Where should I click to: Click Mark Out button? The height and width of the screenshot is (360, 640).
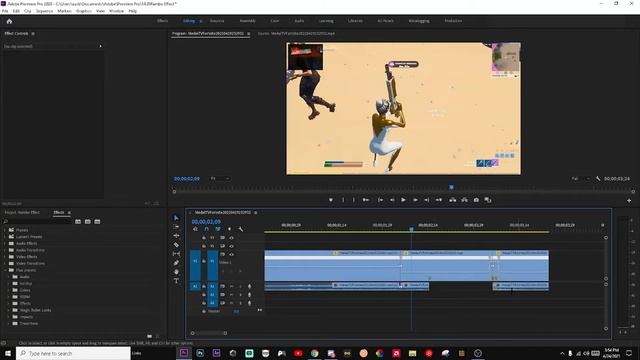(353, 200)
